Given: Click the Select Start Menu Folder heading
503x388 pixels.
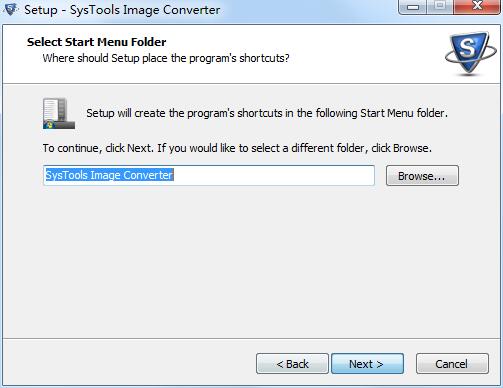Looking at the screenshot, I should coord(97,42).
